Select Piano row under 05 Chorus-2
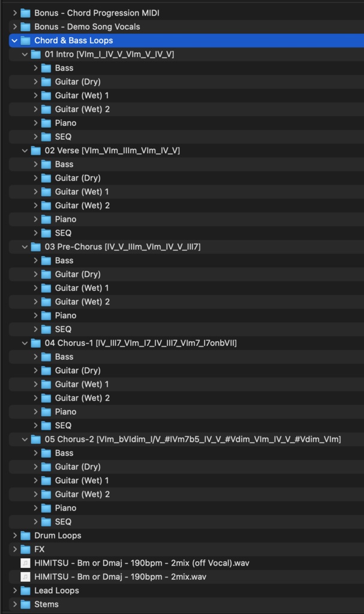 (186, 508)
